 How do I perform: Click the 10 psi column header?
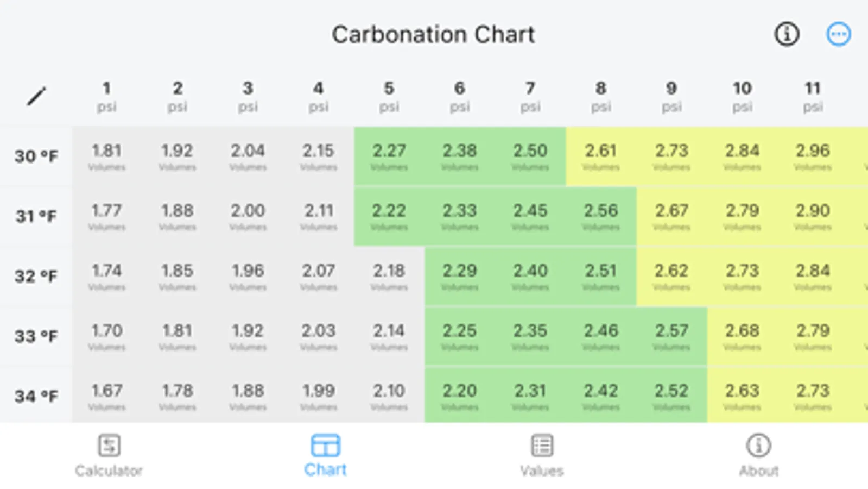pyautogui.click(x=742, y=96)
